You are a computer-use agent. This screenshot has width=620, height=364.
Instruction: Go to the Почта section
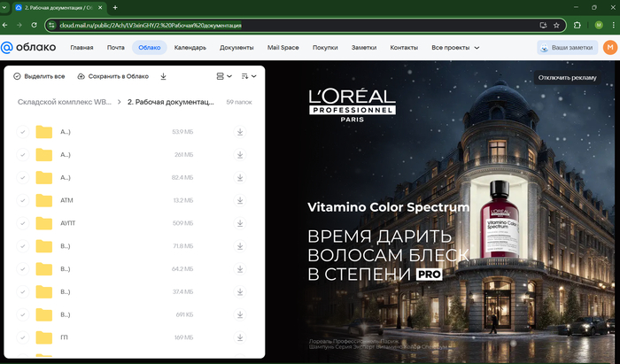(115, 47)
